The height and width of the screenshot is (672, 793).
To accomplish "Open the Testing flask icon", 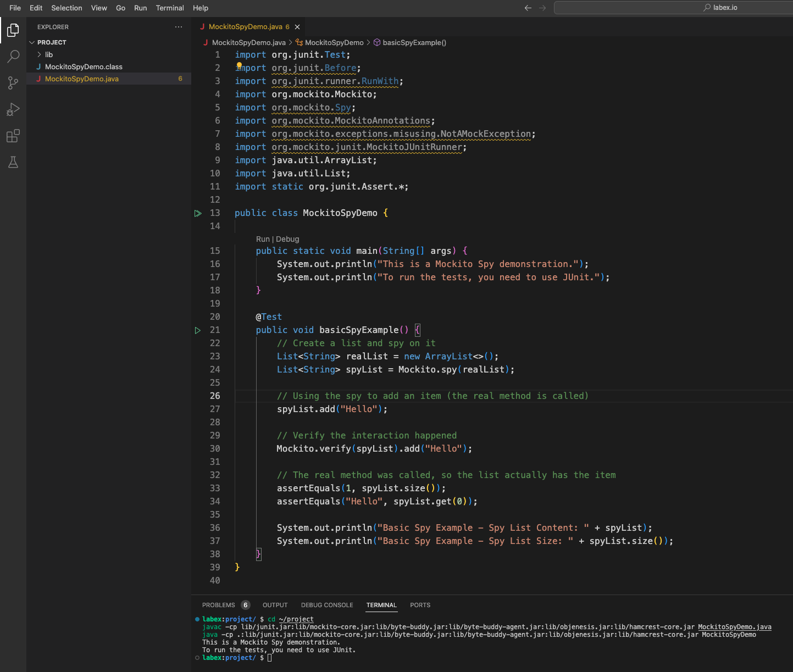I will (13, 162).
